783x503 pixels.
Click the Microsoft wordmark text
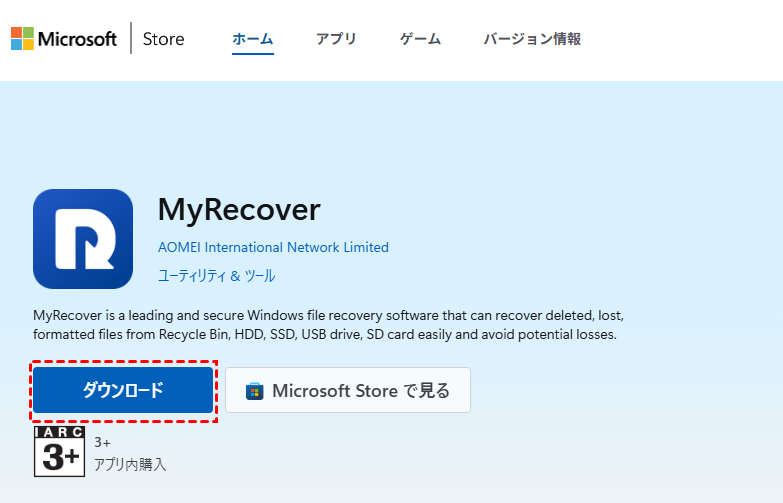78,39
